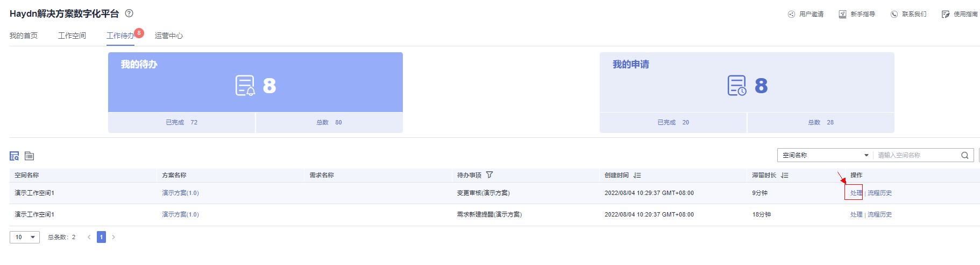Click the to-do list bell icon in 我的待办
Screen dimensions: 980x265
pos(245,86)
